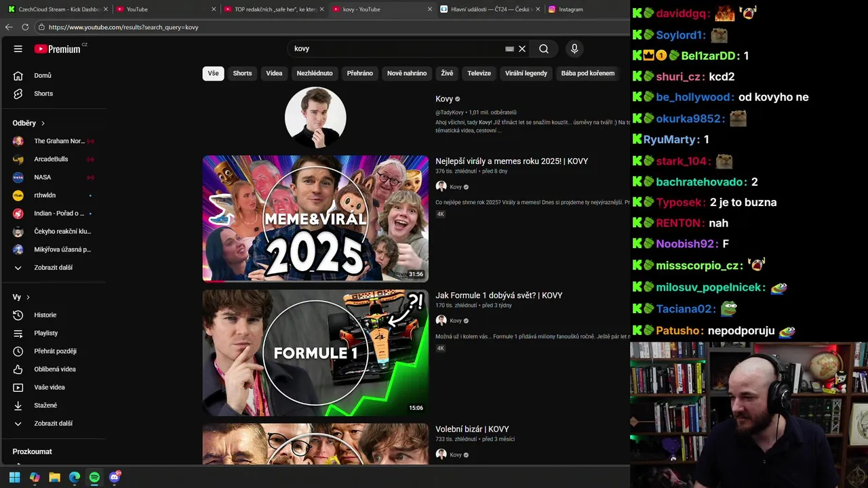Open The Graham Norton subscription channel
This screenshot has width=868, height=488.
click(53, 141)
